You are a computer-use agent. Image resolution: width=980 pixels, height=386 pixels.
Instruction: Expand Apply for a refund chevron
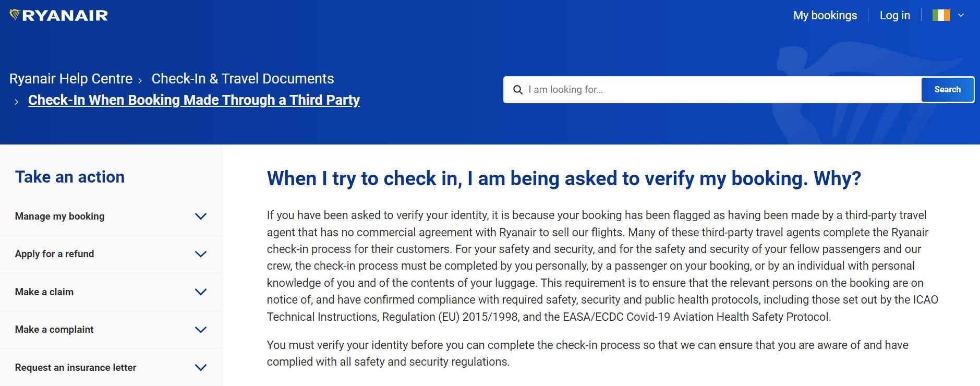click(201, 254)
